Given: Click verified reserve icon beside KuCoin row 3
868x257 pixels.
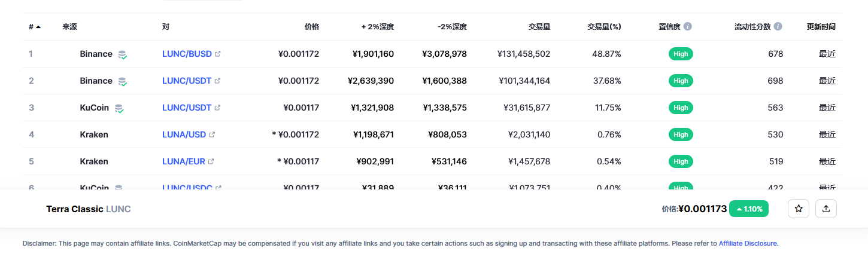Looking at the screenshot, I should click(x=119, y=108).
